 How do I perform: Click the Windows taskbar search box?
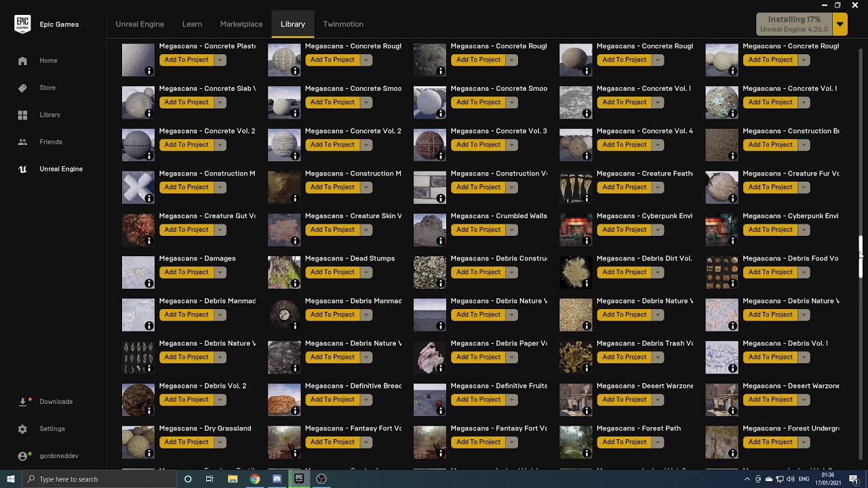point(98,479)
